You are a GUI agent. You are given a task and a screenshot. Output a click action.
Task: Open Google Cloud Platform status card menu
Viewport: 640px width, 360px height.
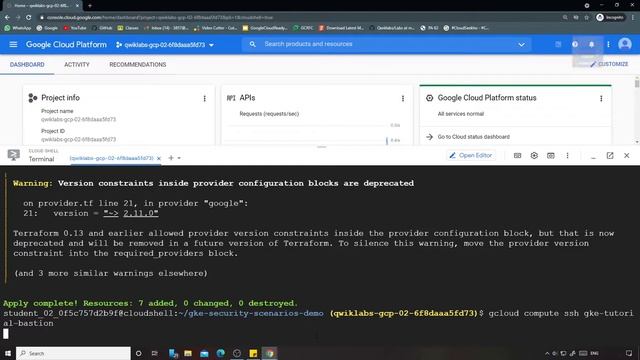coord(601,98)
